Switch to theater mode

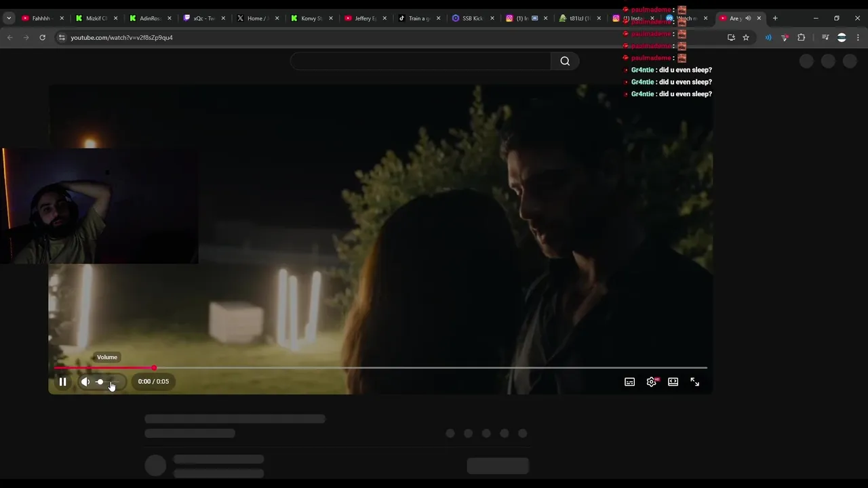(673, 382)
